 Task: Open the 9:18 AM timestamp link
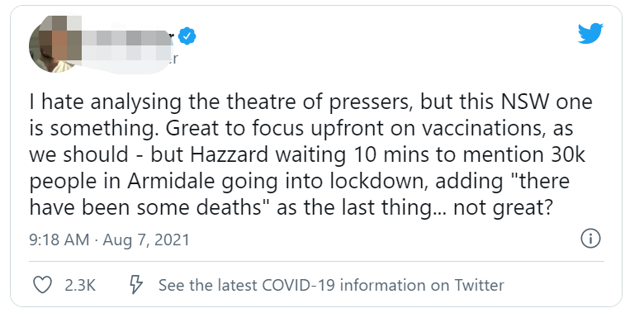click(x=59, y=239)
